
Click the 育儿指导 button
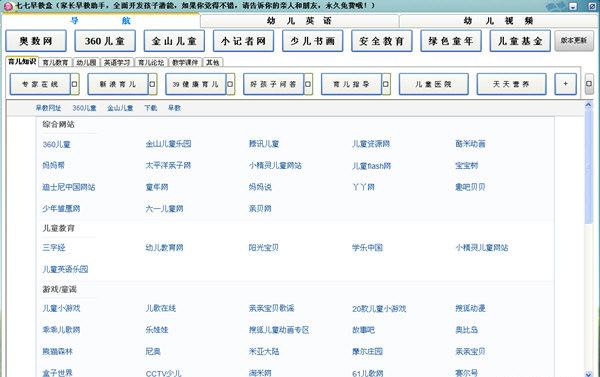[x=352, y=84]
